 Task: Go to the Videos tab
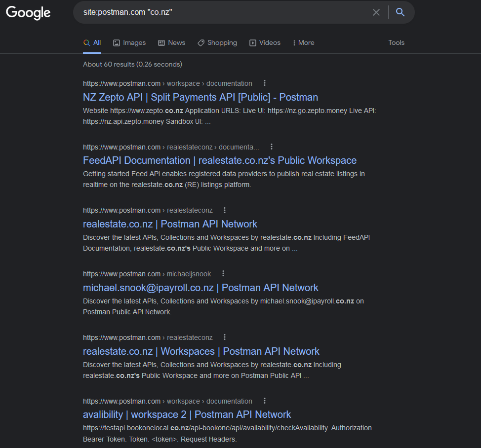click(x=265, y=43)
